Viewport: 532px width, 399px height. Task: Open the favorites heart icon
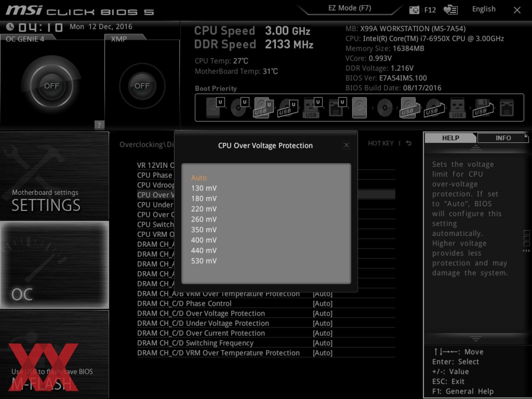450,10
